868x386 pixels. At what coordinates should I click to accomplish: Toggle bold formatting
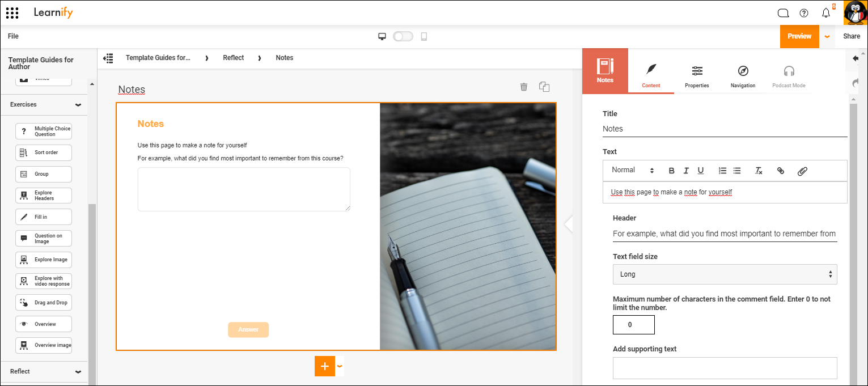point(672,171)
